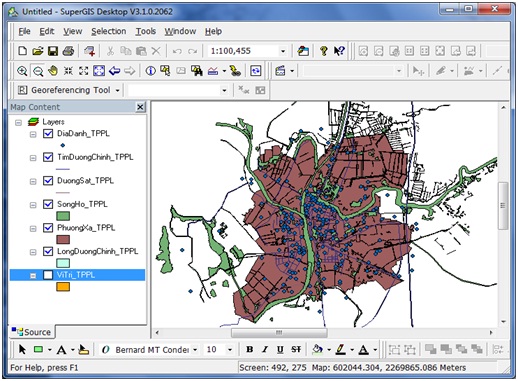Click the Underline formatting button
The width and height of the screenshot is (518, 381).
(280, 349)
